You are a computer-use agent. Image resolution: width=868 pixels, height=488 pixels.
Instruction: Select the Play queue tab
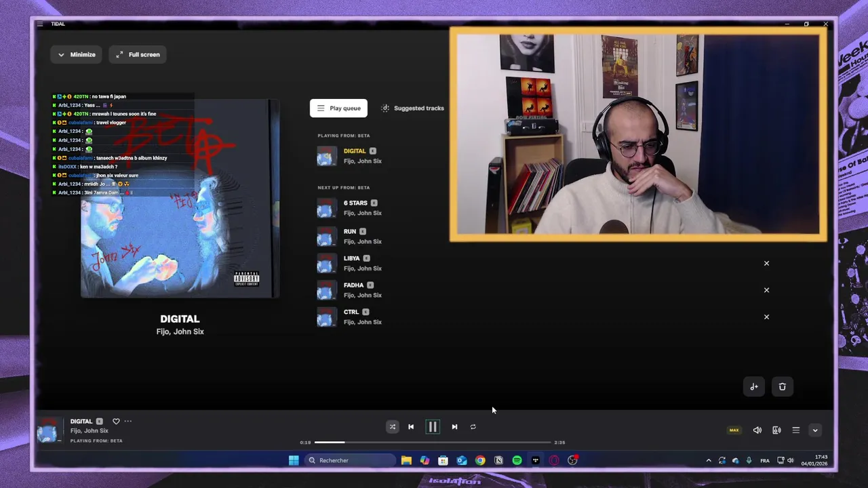pos(338,108)
